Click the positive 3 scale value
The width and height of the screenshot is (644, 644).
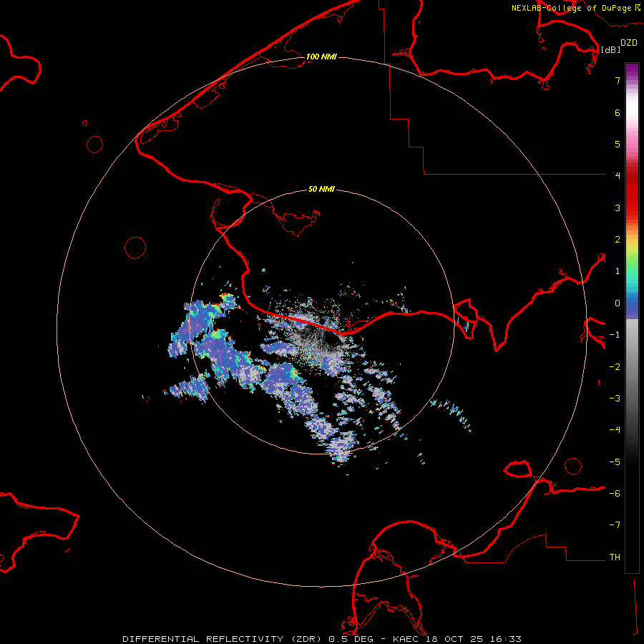click(x=618, y=208)
